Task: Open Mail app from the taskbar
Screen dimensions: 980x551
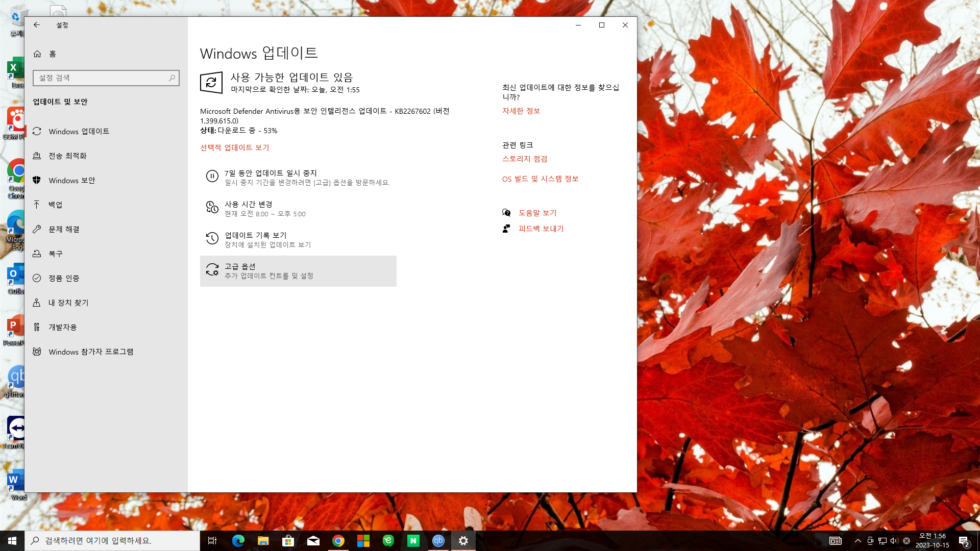Action: pos(313,541)
